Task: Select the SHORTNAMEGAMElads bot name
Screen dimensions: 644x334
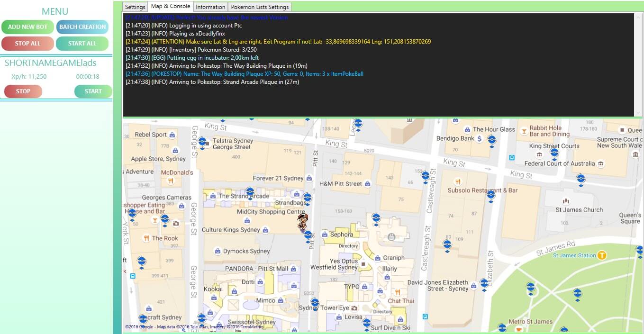Action: click(x=51, y=63)
